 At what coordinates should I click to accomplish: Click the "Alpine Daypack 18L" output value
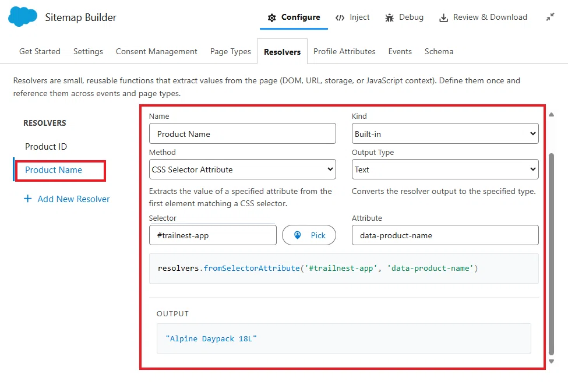(211, 338)
